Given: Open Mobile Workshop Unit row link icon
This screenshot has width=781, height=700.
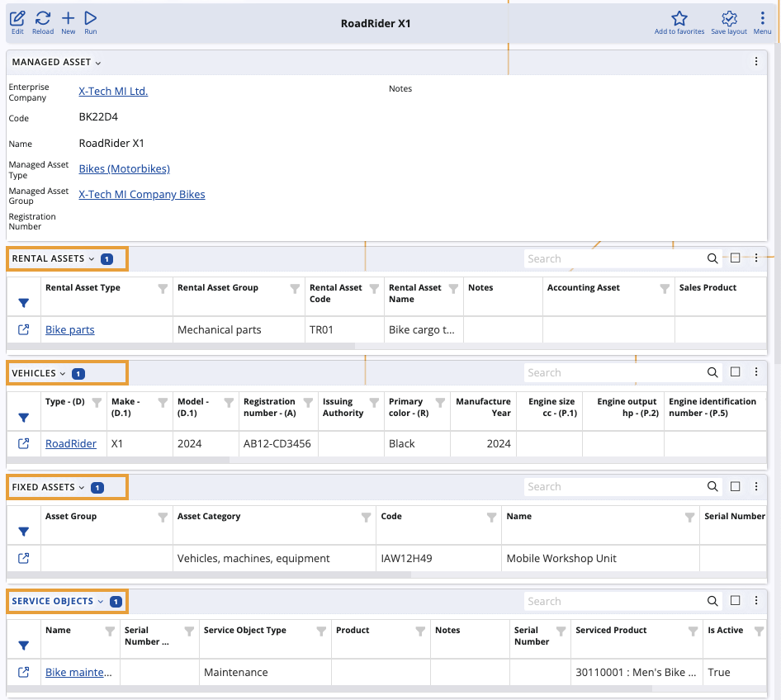Looking at the screenshot, I should [23, 558].
